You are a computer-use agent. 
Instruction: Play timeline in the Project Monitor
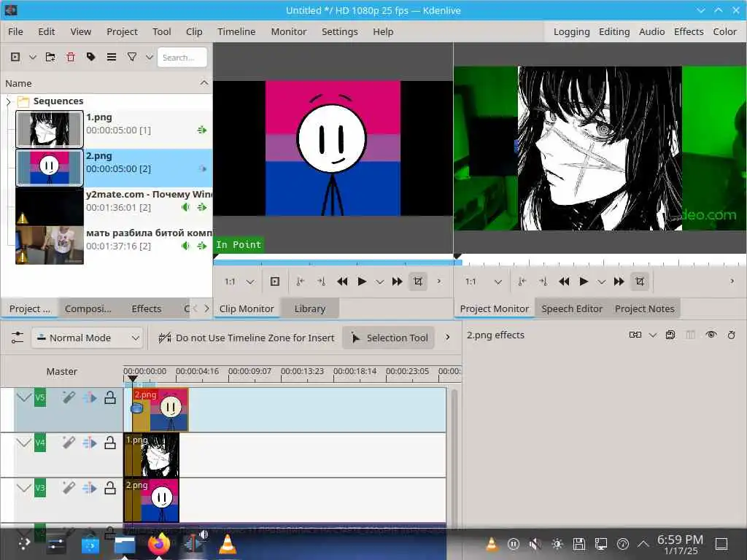[584, 281]
